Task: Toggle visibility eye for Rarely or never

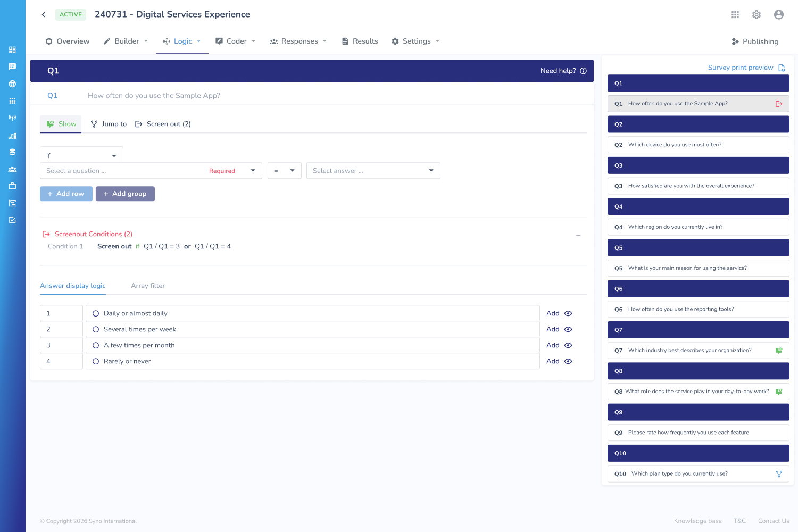Action: [568, 361]
